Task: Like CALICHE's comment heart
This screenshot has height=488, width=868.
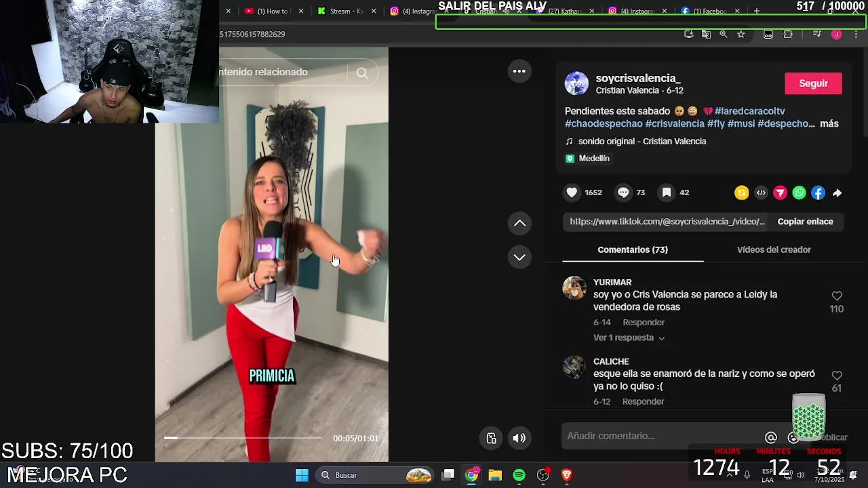Action: (837, 375)
